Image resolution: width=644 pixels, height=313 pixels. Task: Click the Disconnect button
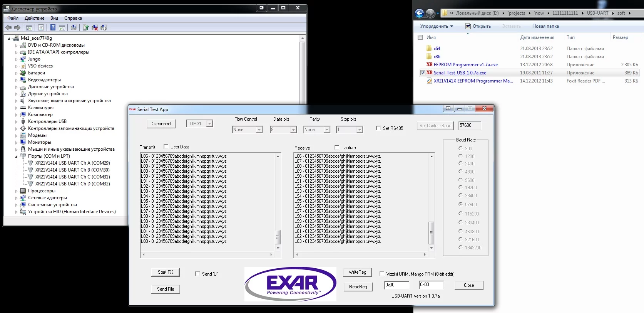coord(161,124)
